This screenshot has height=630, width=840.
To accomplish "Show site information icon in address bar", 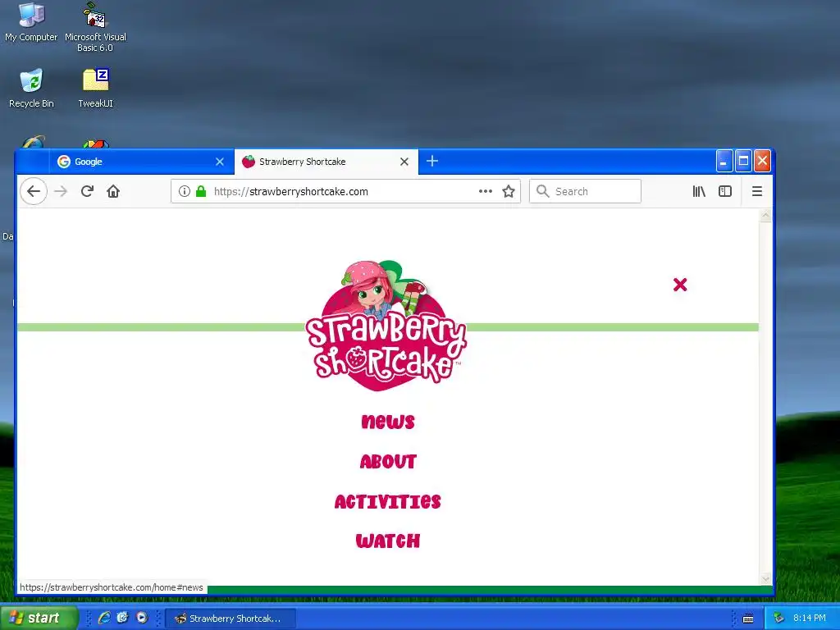I will [x=185, y=191].
